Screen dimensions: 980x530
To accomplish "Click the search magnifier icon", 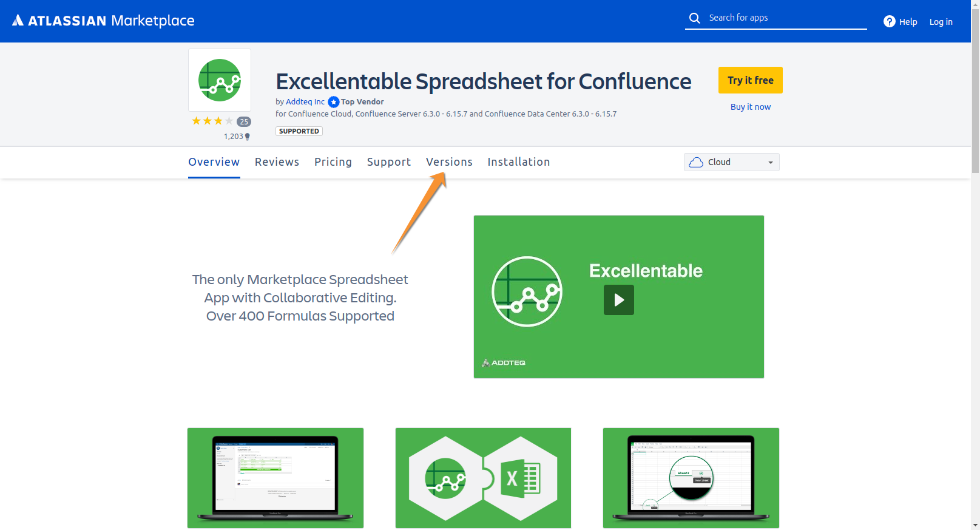I will point(695,18).
